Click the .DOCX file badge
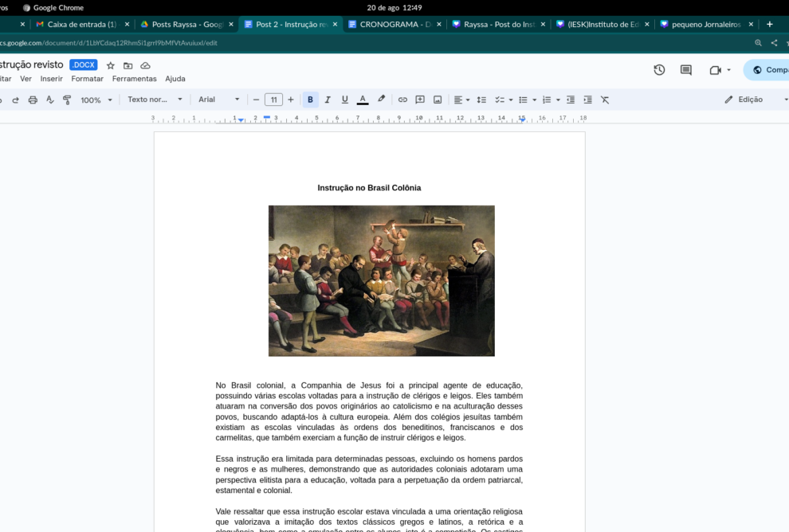 pyautogui.click(x=83, y=65)
